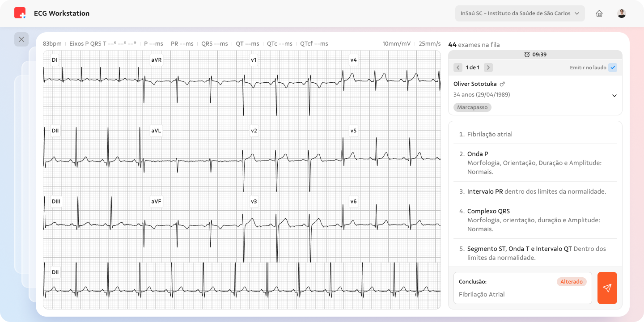The image size is (644, 322).
Task: Click the 'Intervalo PR' report entry
Action: (x=485, y=191)
